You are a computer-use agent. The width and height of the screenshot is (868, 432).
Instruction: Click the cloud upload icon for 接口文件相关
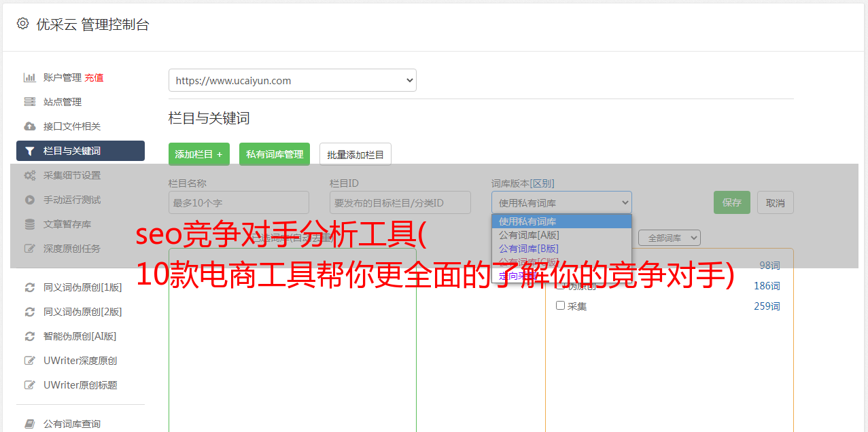[29, 126]
